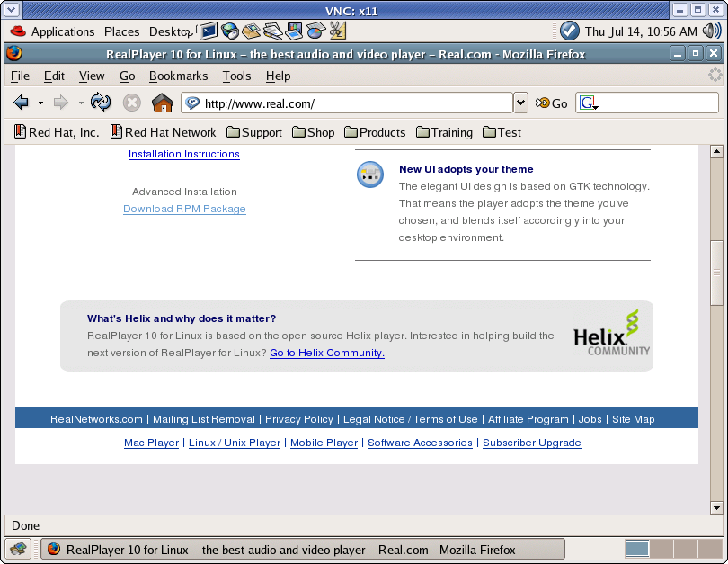This screenshot has width=728, height=564.
Task: Open the Linux / Unix Player link
Action: (x=235, y=443)
